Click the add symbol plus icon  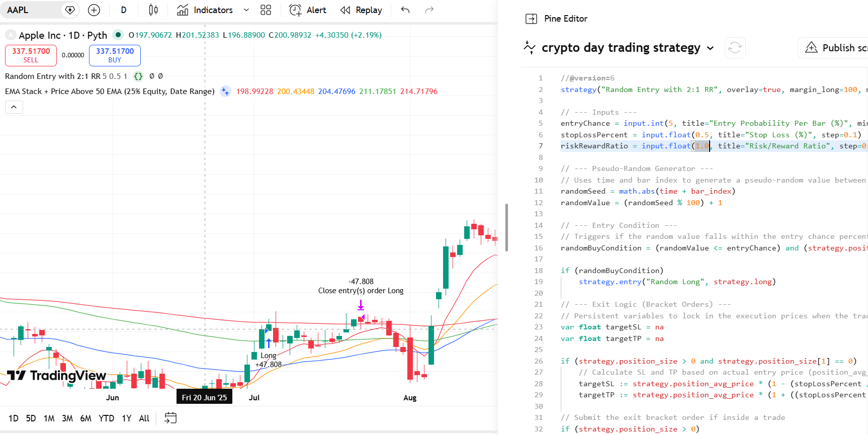94,10
